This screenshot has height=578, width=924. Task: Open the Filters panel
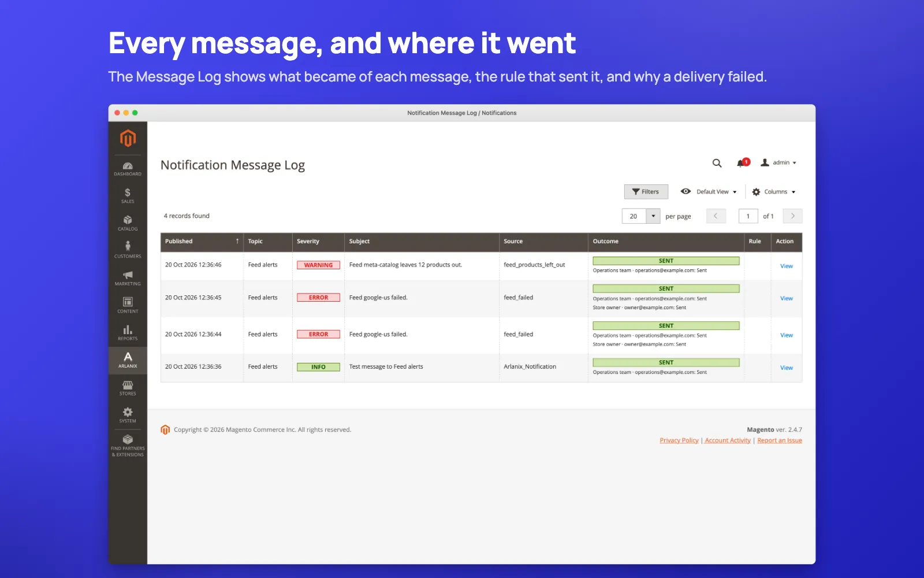pyautogui.click(x=646, y=192)
